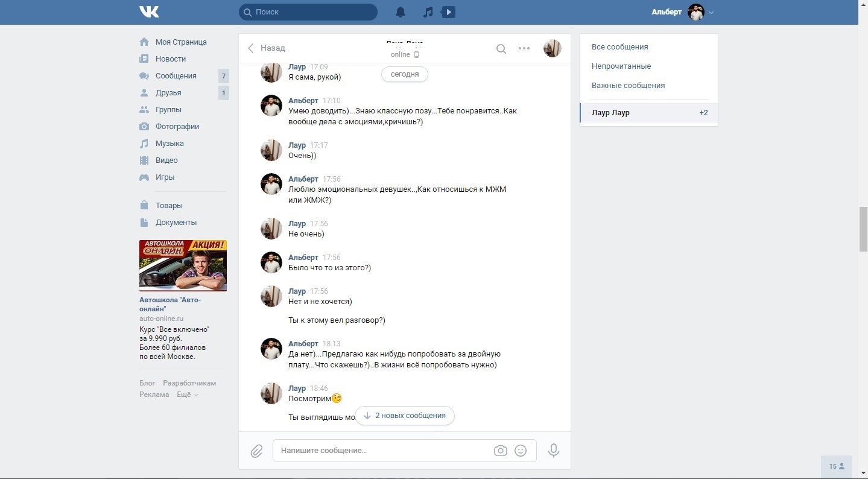This screenshot has width=868, height=479.
Task: Select the message "Ты к этому вел разговор?)"
Action: (337, 320)
